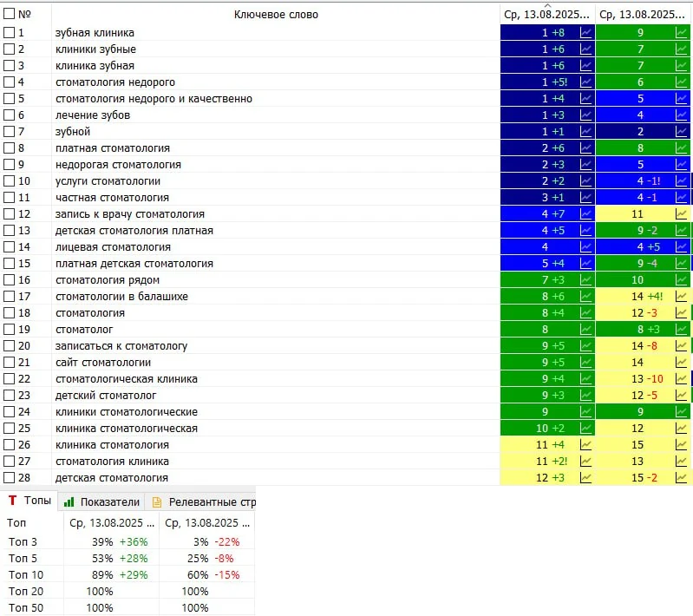The height and width of the screenshot is (616, 693).
Task: Open the 'Показатели' tab
Action: tap(101, 501)
